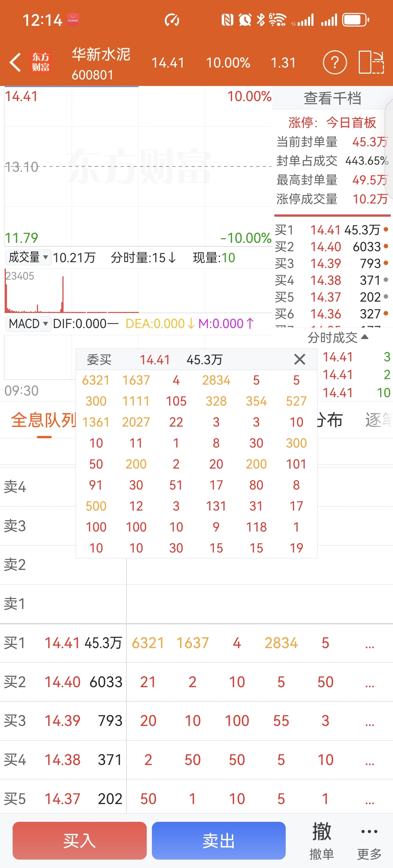Tap order 1111 in the 委买 popup

136,401
